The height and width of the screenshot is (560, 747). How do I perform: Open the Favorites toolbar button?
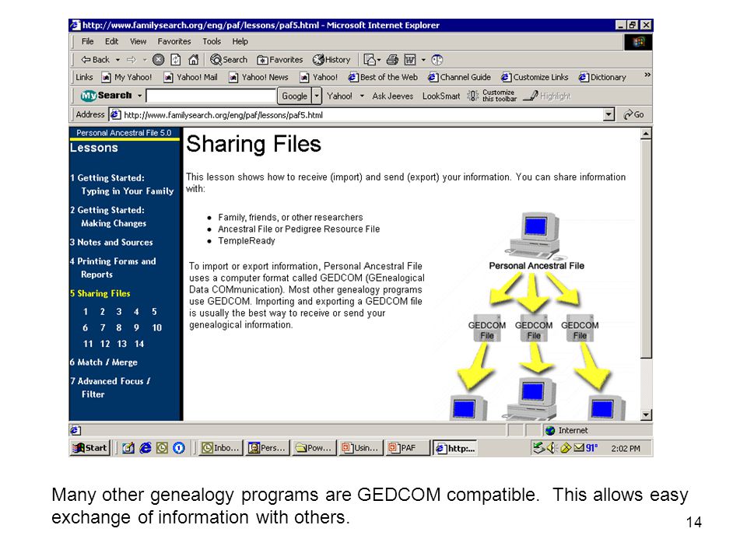click(x=279, y=60)
